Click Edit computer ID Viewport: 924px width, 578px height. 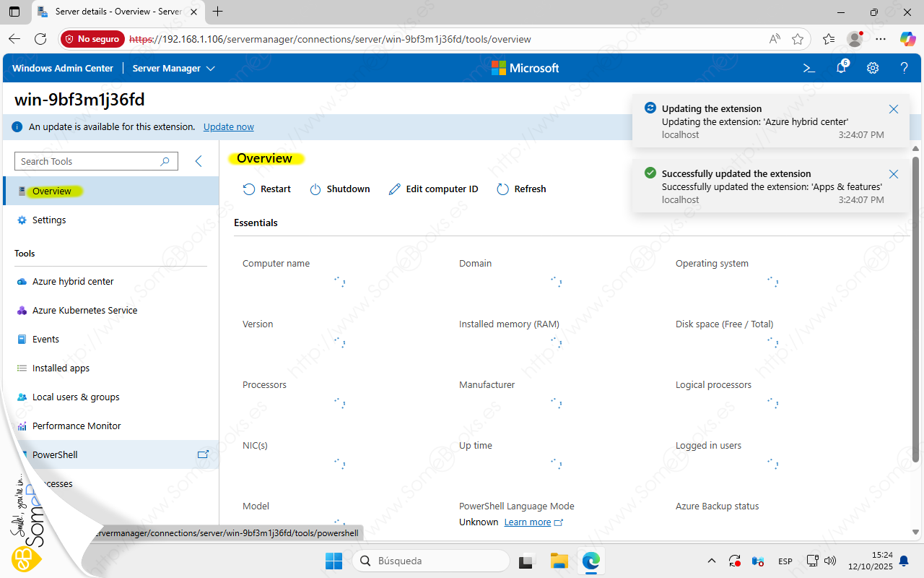(433, 189)
